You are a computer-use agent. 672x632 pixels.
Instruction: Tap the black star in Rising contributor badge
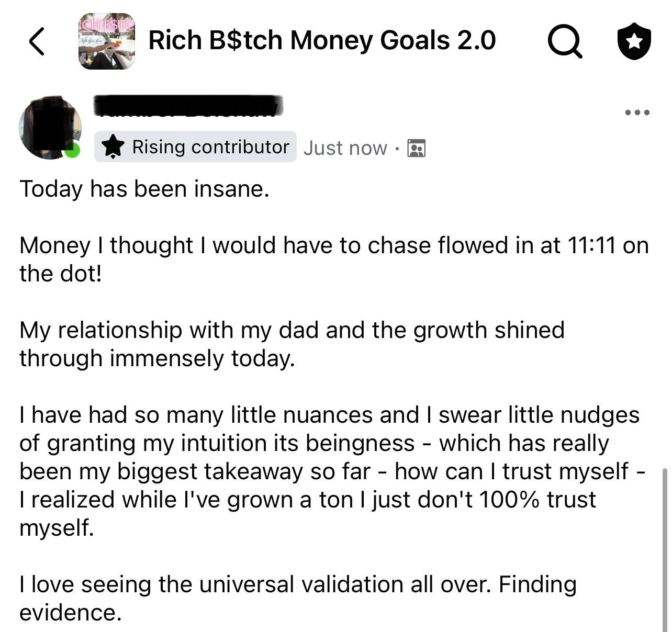click(113, 146)
